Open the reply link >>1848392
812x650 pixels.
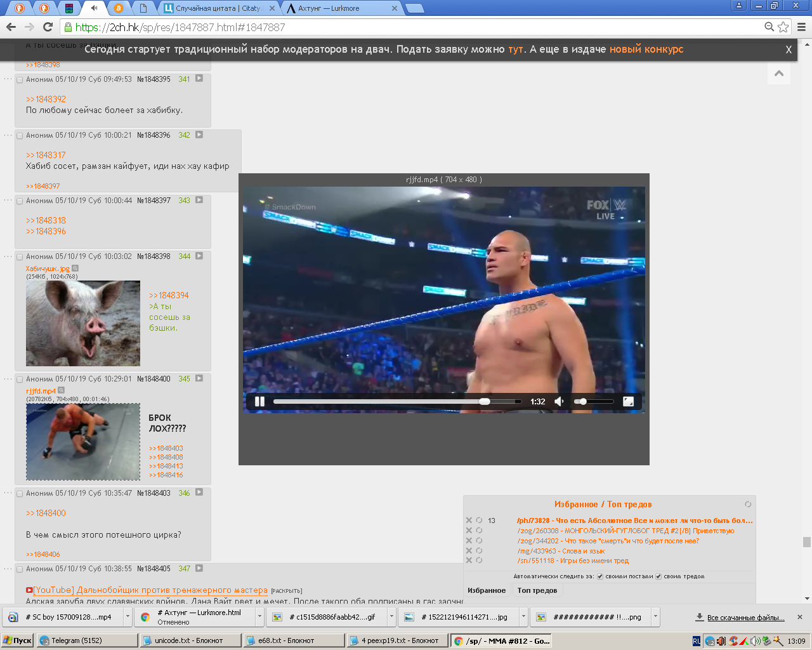pos(46,99)
